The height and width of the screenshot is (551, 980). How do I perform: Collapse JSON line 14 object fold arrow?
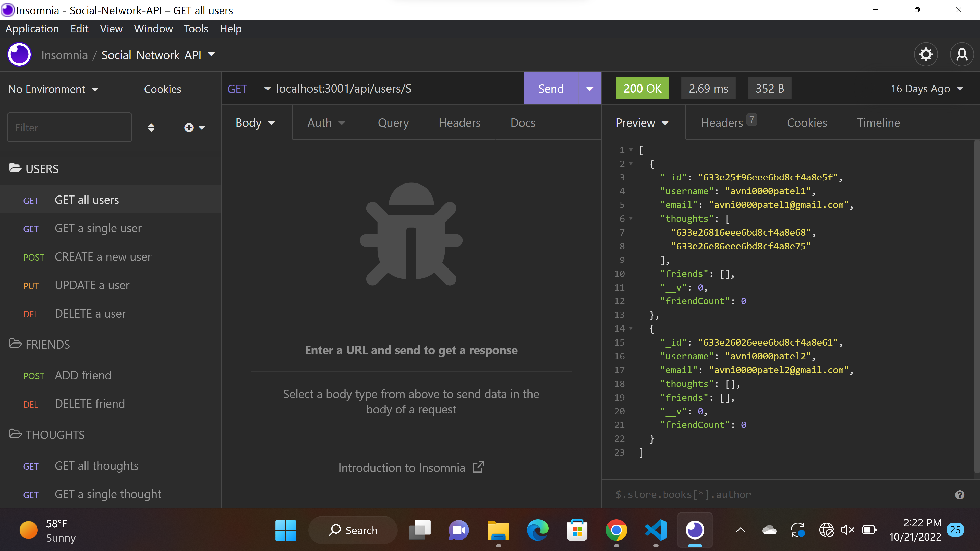click(x=630, y=328)
